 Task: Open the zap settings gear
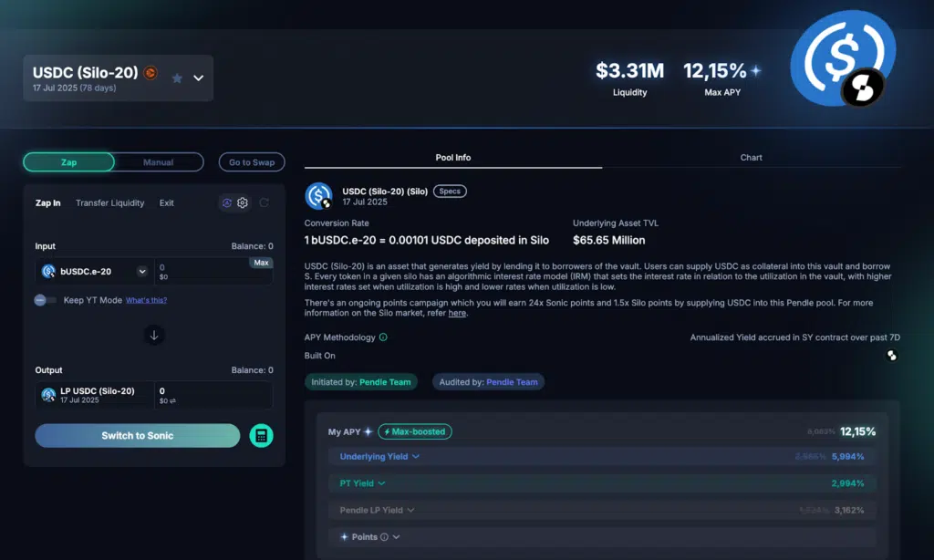tap(243, 203)
